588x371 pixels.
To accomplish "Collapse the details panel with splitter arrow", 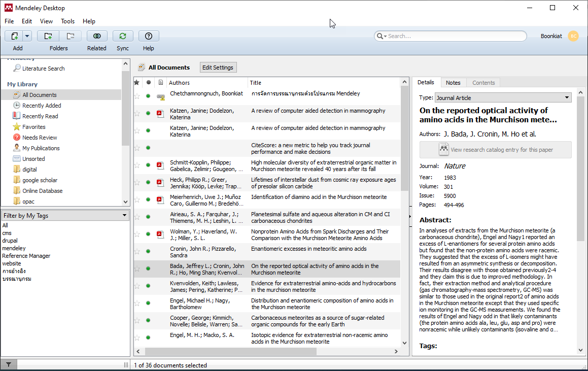I will (x=410, y=216).
